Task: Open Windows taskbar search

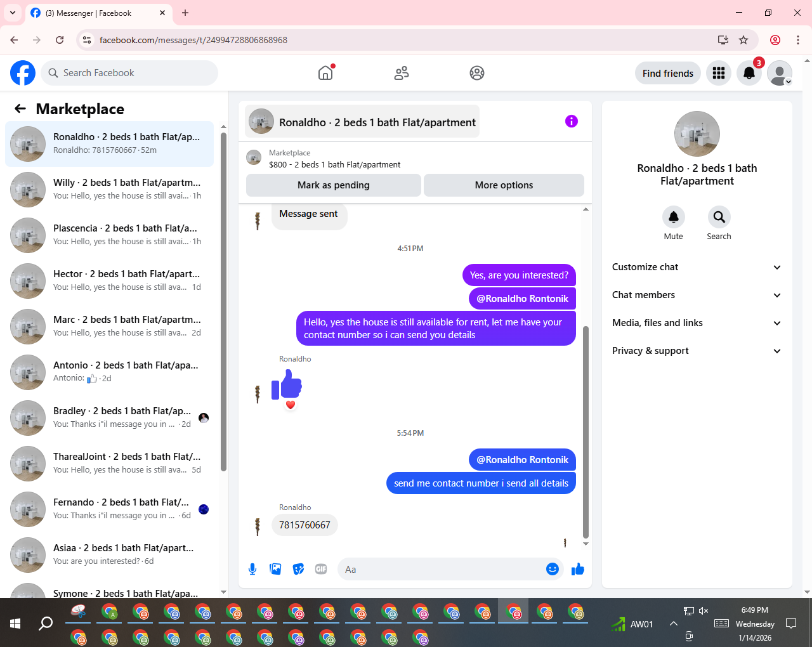Action: tap(46, 624)
